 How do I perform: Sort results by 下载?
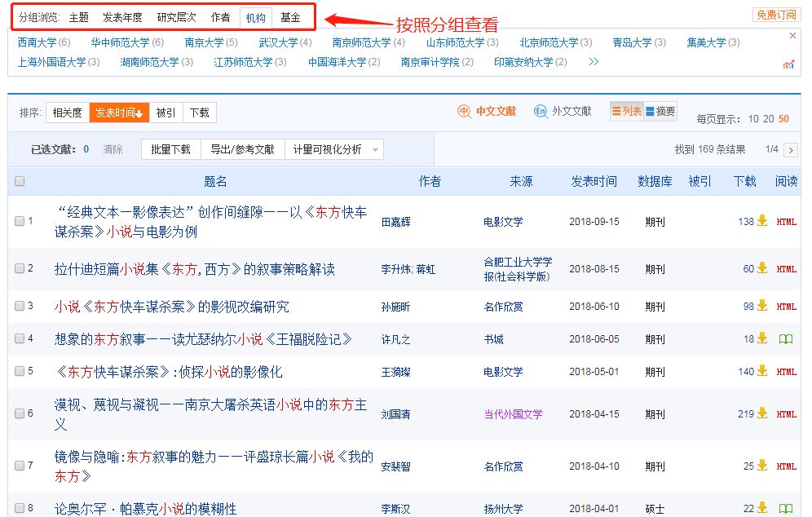[200, 113]
